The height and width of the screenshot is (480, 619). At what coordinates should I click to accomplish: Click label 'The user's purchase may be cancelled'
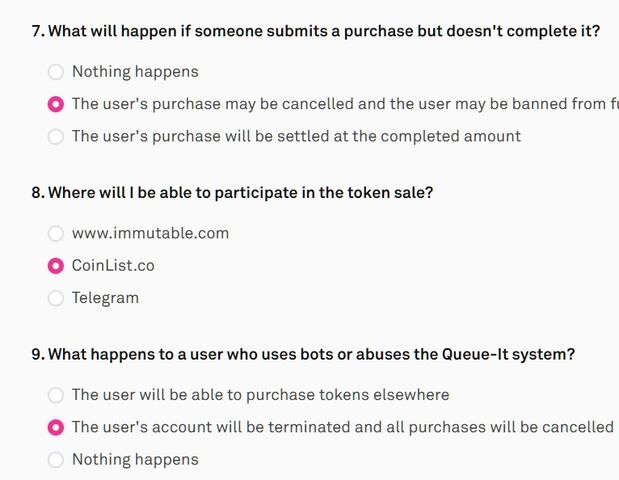(345, 104)
